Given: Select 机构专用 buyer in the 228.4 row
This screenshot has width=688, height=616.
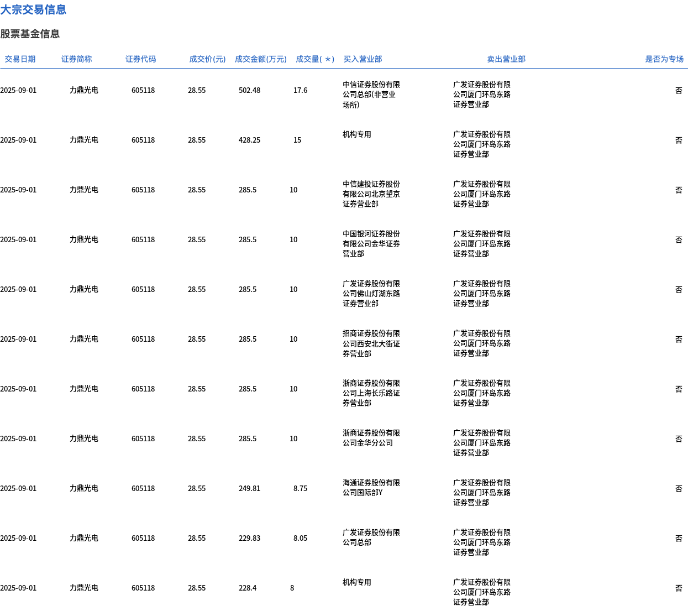Looking at the screenshot, I should [x=357, y=582].
